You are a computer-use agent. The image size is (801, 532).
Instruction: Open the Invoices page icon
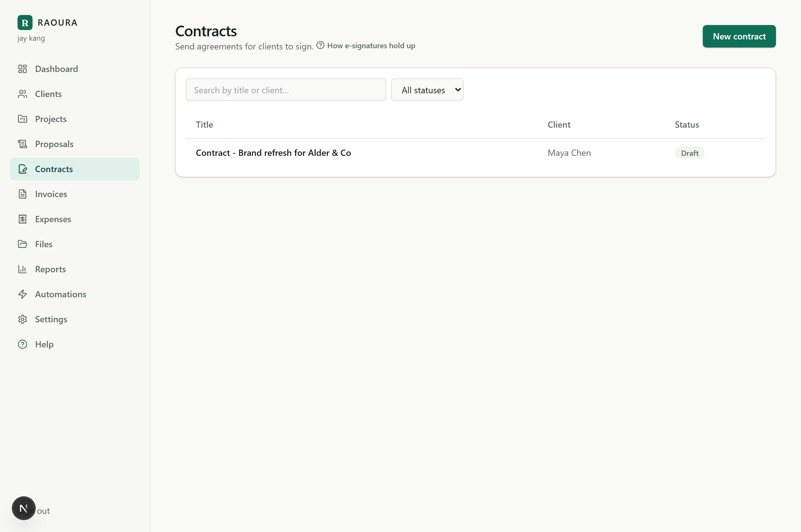tap(23, 194)
